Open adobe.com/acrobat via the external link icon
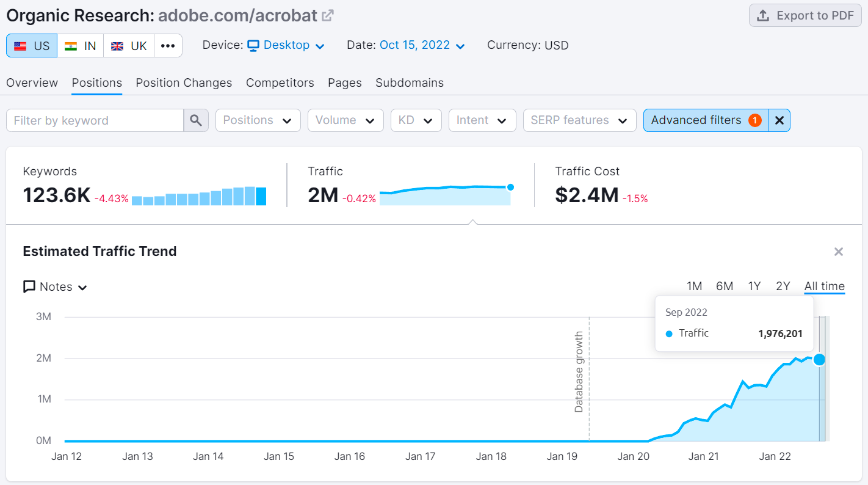 point(327,15)
